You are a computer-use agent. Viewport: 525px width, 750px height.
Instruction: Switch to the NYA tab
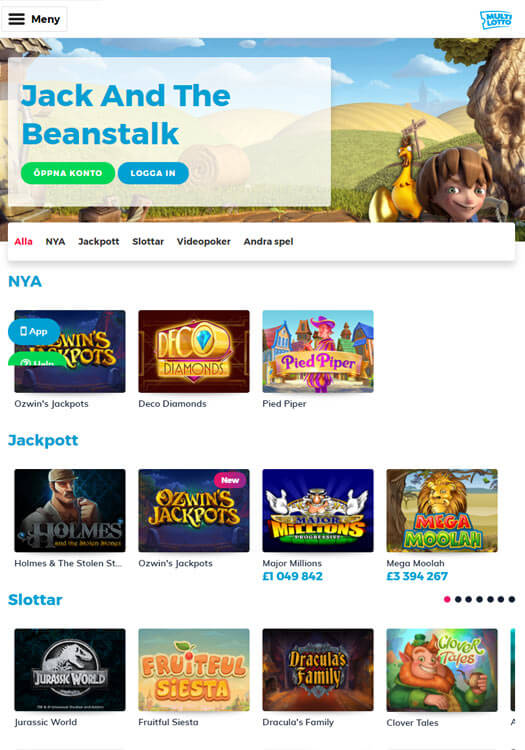point(55,242)
